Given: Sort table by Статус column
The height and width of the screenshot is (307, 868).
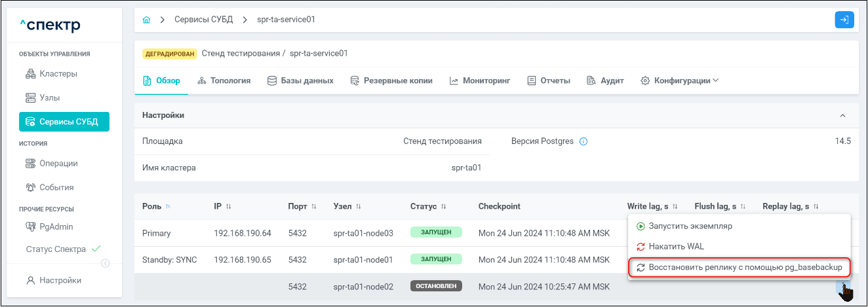Looking at the screenshot, I should coord(443,207).
